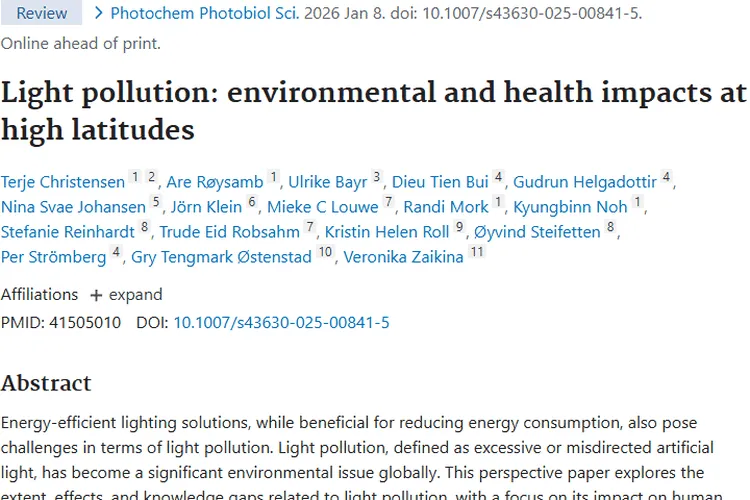750x500 pixels.
Task: Click the article title heading
Action: point(373,110)
